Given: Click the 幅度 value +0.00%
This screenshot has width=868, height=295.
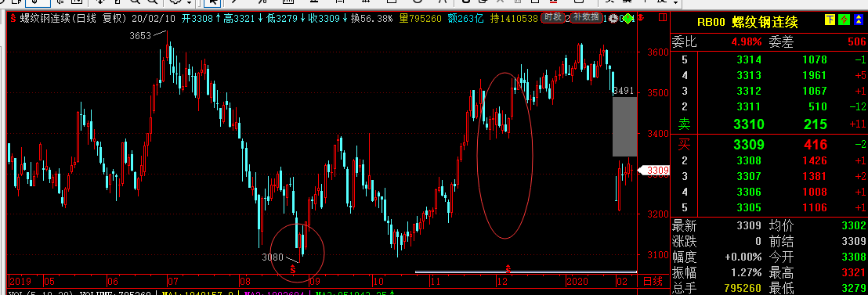Looking at the screenshot, I should (x=743, y=257).
